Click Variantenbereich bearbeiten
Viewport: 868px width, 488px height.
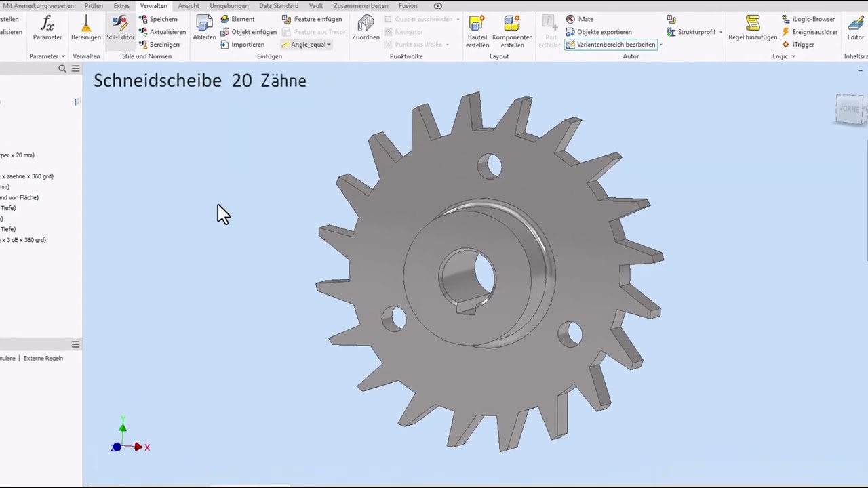[611, 45]
